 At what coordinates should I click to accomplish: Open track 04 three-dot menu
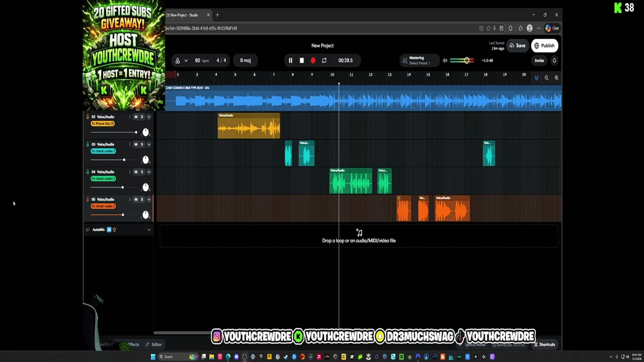pos(129,172)
